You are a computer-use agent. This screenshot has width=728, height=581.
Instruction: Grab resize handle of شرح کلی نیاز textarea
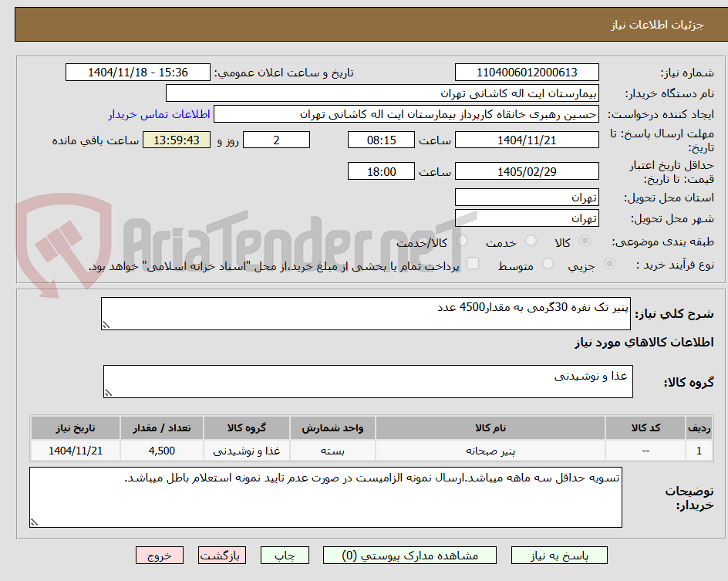[106, 325]
